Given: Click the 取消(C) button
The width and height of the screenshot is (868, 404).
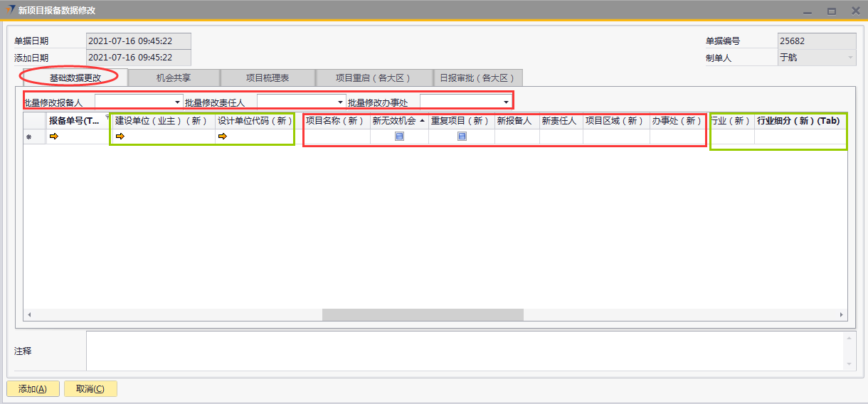Looking at the screenshot, I should coord(90,389).
